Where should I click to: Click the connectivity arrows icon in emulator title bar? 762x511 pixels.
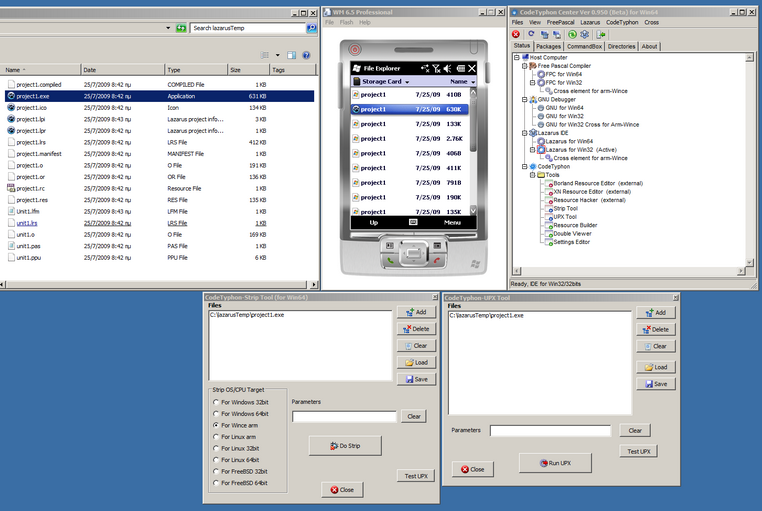[x=425, y=68]
